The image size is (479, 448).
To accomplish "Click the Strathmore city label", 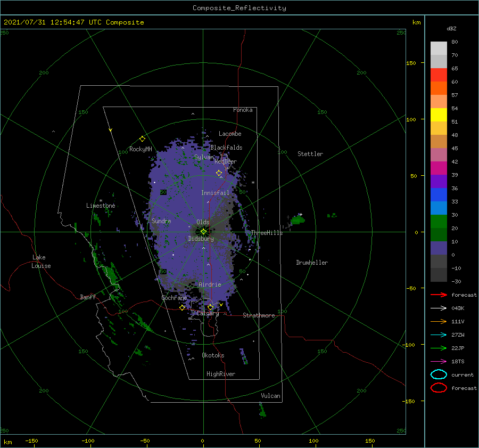I will pos(259,315).
